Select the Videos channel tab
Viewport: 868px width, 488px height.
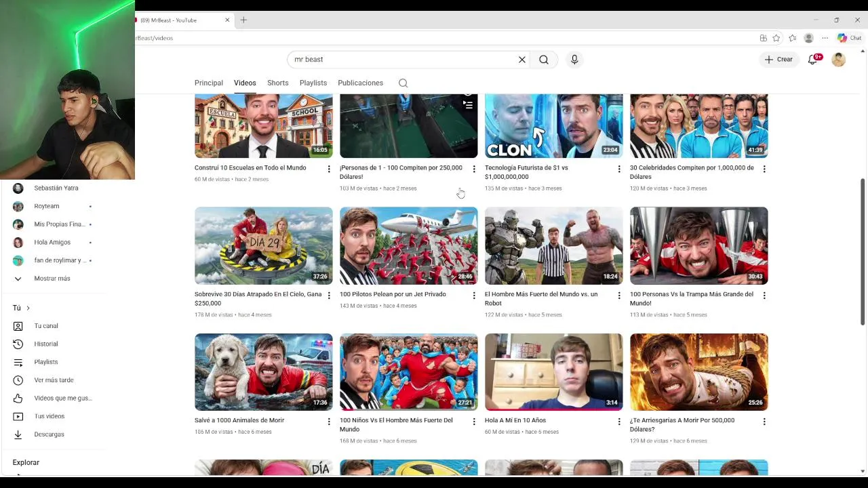click(x=245, y=83)
